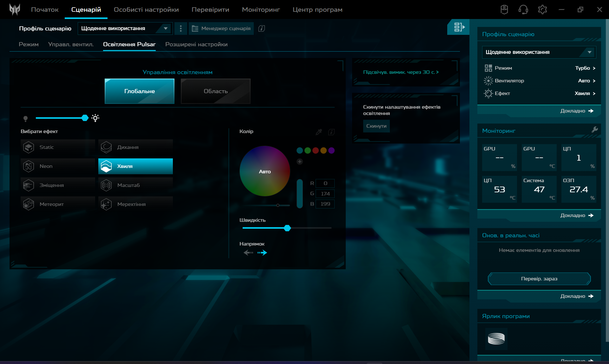Click the green color swatch
The height and width of the screenshot is (364, 609).
point(307,150)
